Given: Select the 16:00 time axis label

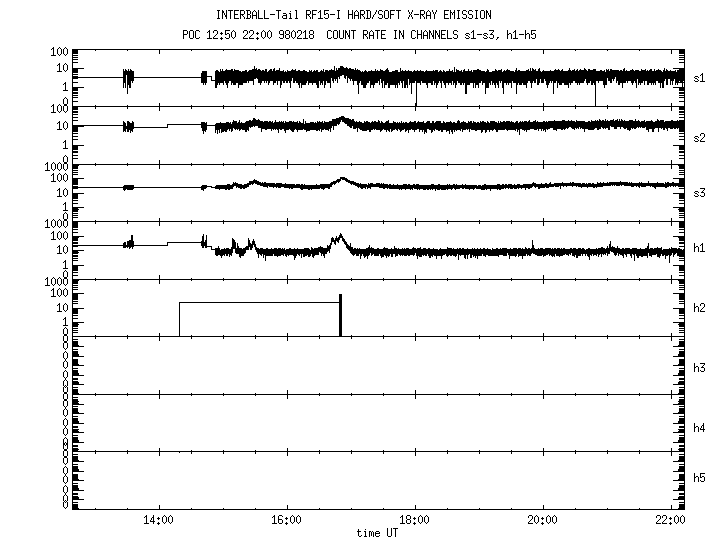Looking at the screenshot, I should 287,521.
